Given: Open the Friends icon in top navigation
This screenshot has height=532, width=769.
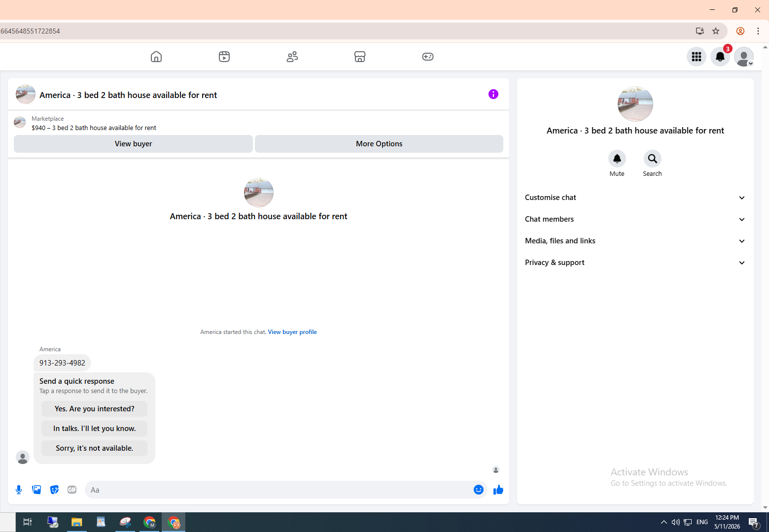Looking at the screenshot, I should pyautogui.click(x=292, y=57).
